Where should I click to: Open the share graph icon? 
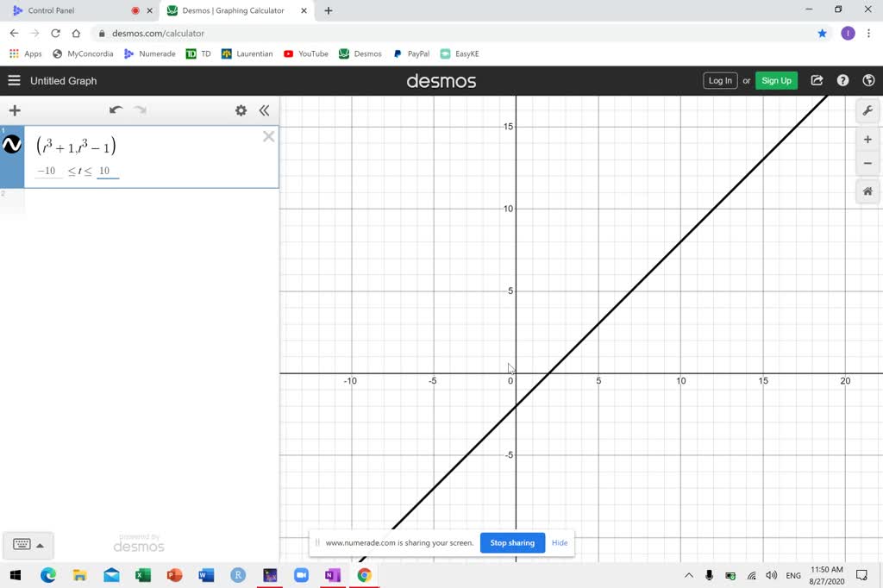[x=817, y=80]
